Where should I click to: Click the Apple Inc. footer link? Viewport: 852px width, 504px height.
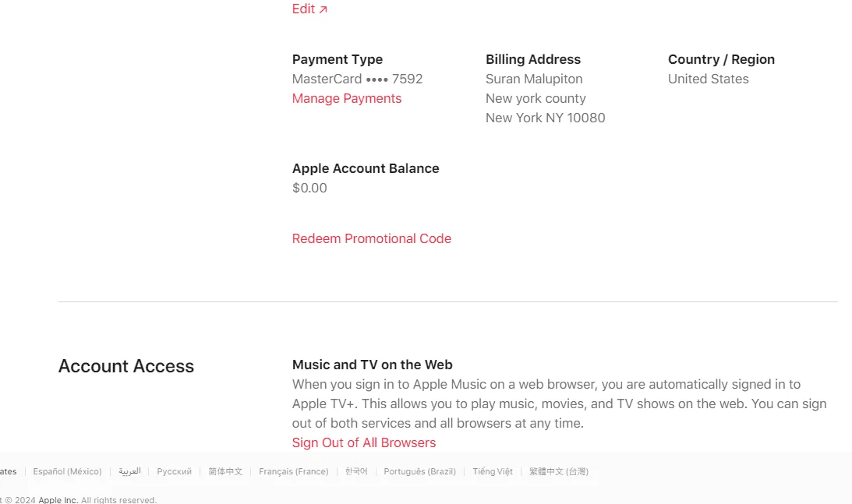tap(58, 499)
